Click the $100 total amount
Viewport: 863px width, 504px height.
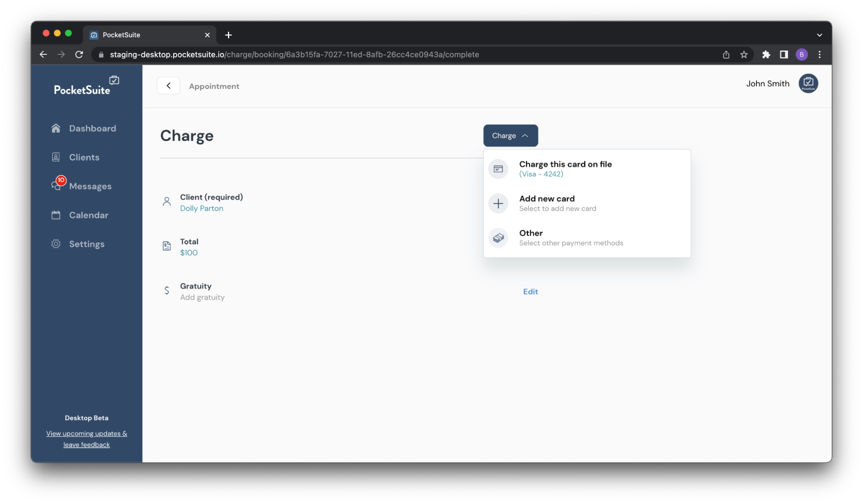point(189,252)
